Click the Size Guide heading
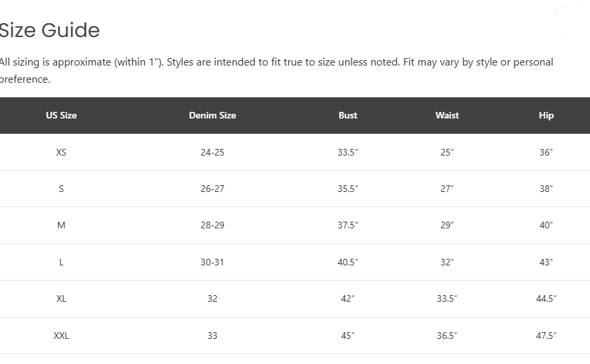 click(49, 30)
